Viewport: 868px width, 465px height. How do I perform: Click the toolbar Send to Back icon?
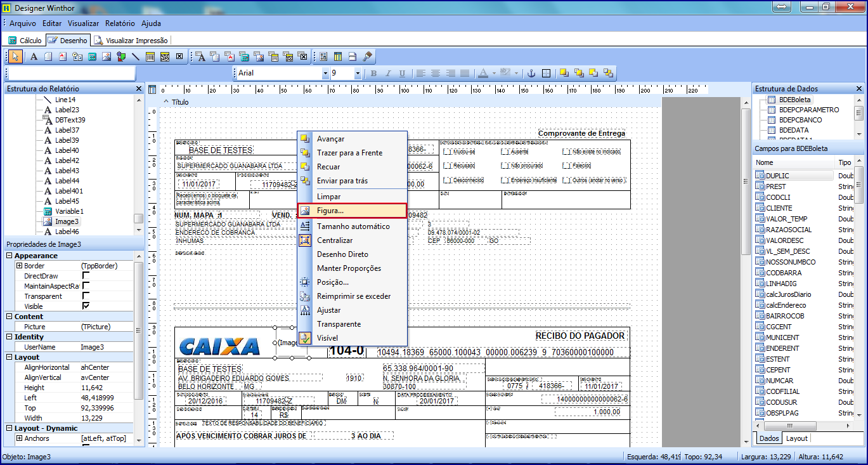point(608,73)
